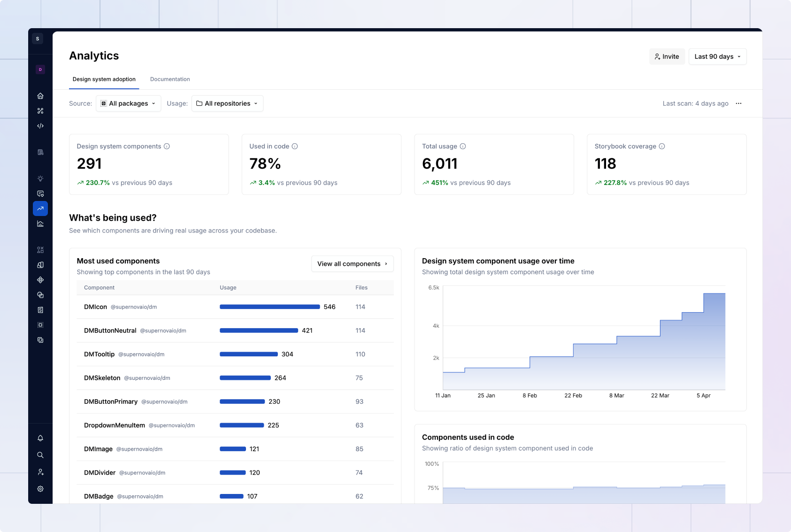This screenshot has height=532, width=791.
Task: Open the message heart feedback sidebar icon
Action: (40, 193)
